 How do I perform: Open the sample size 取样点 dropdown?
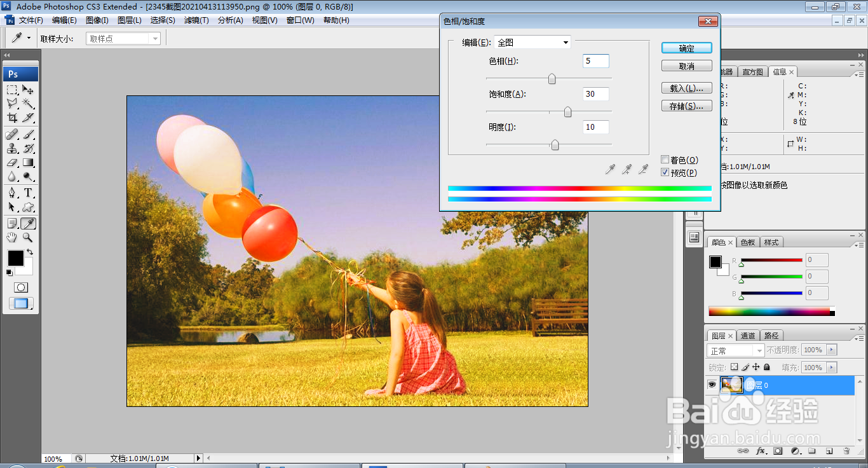pyautogui.click(x=123, y=38)
